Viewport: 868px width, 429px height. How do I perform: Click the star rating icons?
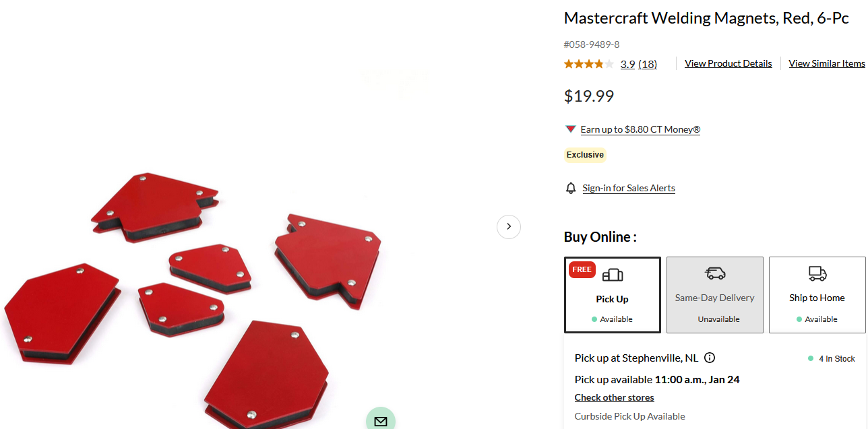tap(588, 64)
